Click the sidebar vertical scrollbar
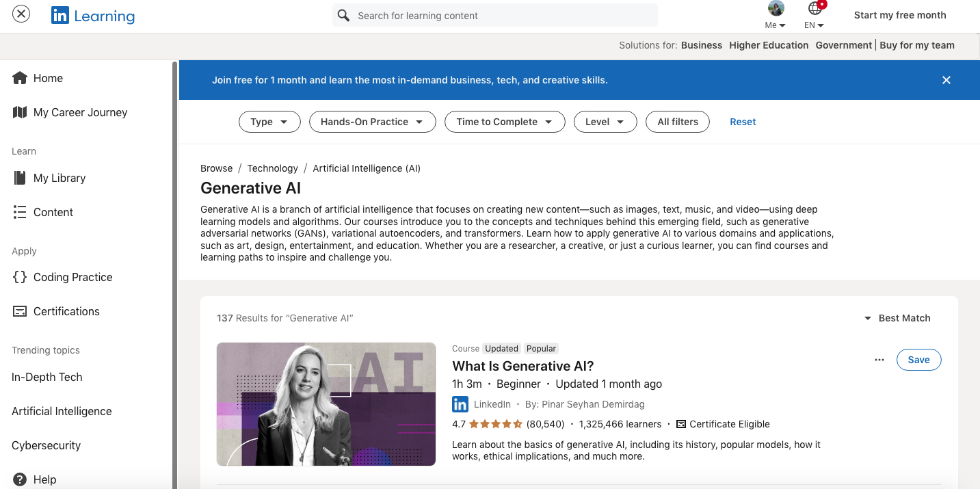 pyautogui.click(x=174, y=274)
